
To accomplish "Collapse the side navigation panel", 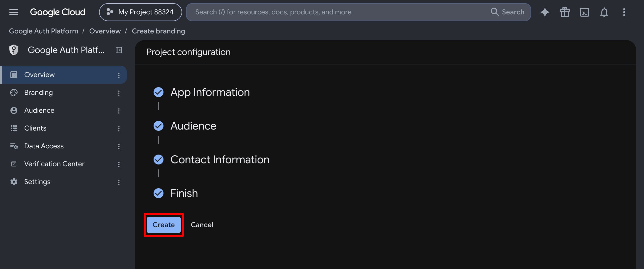I will point(119,50).
